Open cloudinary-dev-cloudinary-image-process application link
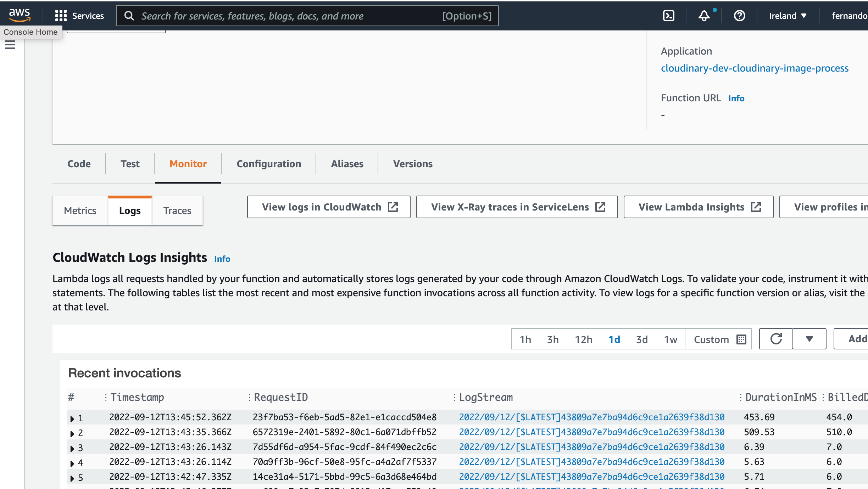The height and width of the screenshot is (489, 868). (755, 68)
